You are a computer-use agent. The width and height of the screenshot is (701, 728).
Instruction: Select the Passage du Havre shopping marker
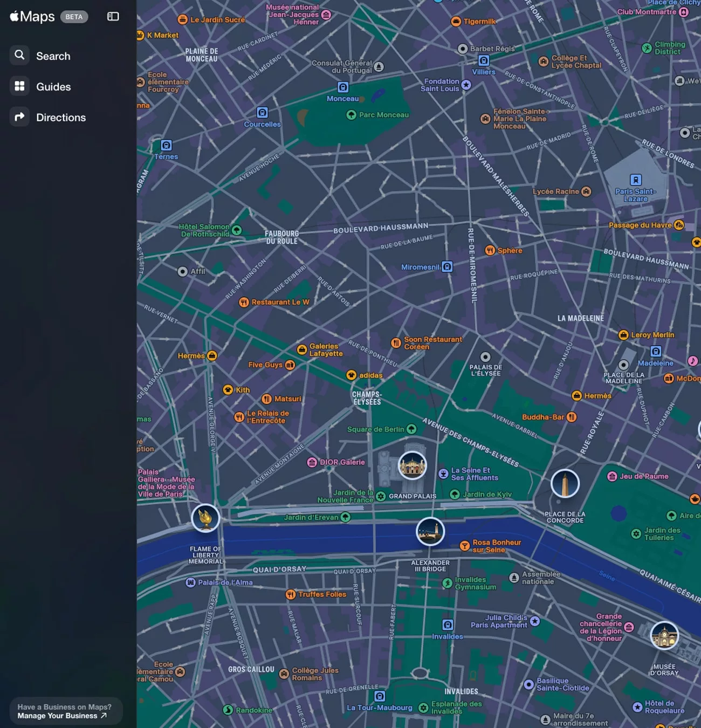click(x=679, y=225)
